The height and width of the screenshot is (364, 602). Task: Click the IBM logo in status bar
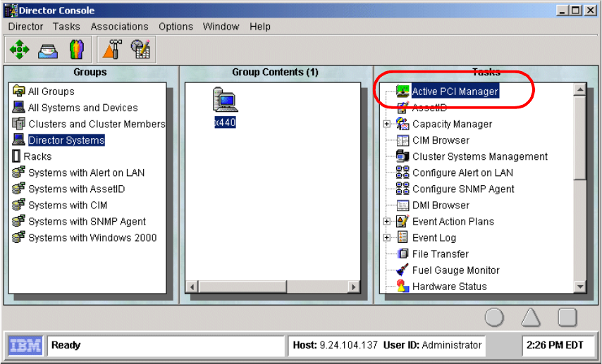25,346
